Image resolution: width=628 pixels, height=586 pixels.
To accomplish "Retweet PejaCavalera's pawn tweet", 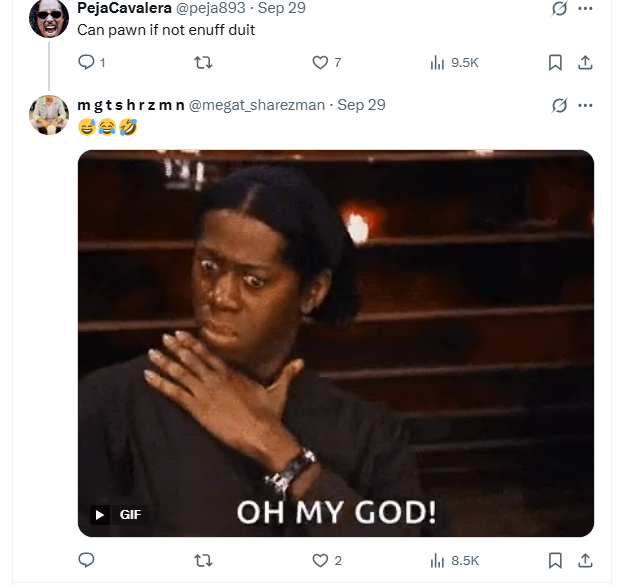I will 203,62.
